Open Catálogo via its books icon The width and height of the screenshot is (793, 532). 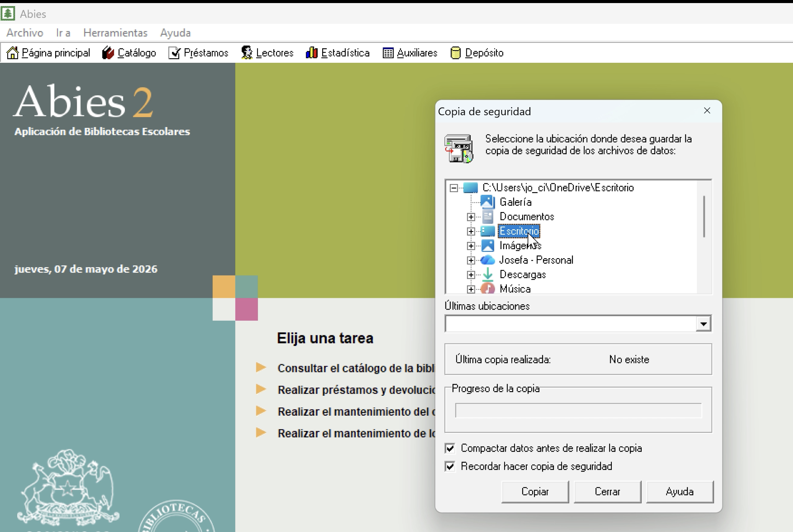pyautogui.click(x=108, y=53)
